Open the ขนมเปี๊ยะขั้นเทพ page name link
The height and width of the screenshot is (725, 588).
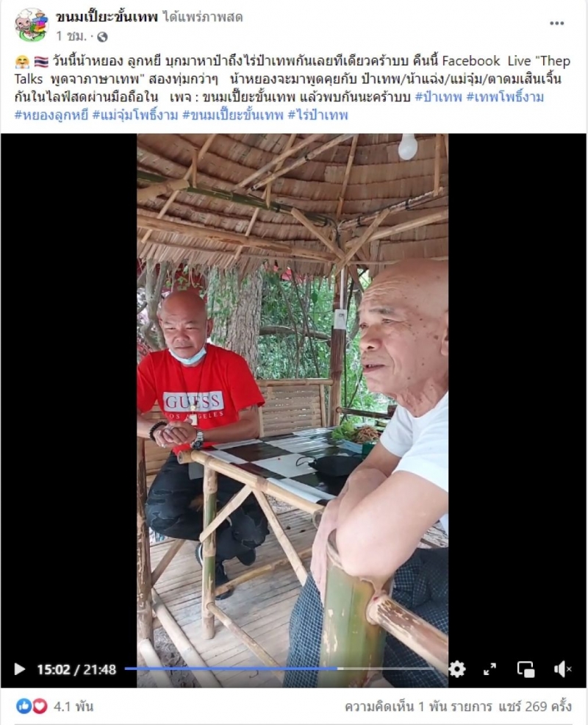[107, 17]
